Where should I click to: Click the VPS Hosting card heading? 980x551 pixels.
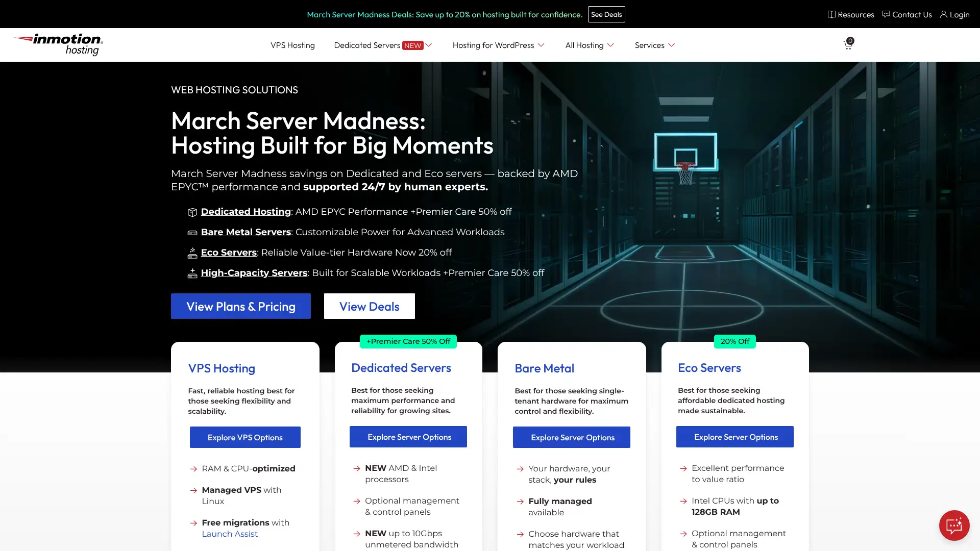[222, 368]
